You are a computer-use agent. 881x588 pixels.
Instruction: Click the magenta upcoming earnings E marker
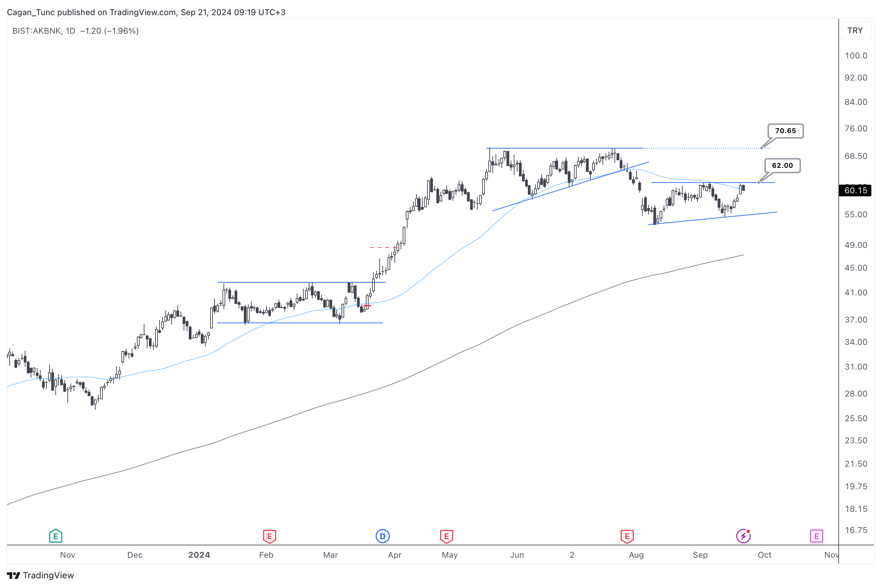tap(816, 536)
